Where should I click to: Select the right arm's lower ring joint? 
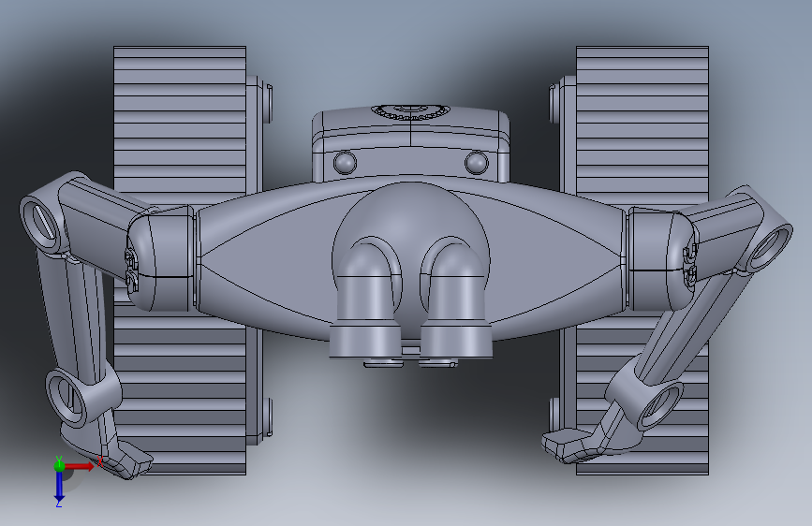[x=660, y=406]
